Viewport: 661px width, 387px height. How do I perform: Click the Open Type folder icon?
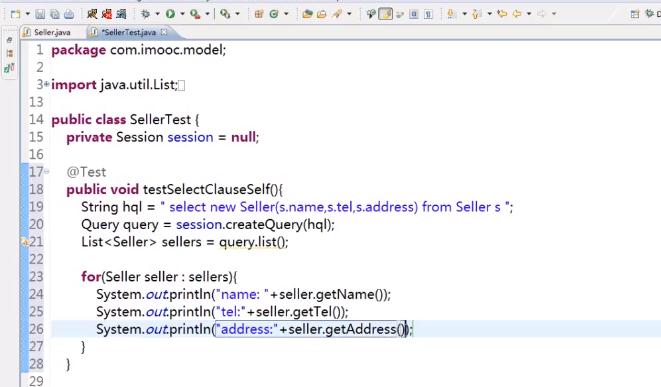click(x=307, y=14)
